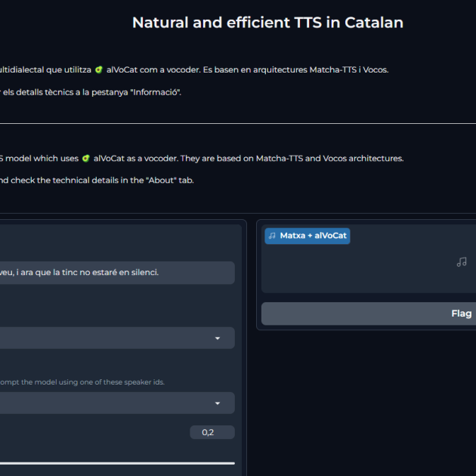Expand the speaker ids dropdown arrow

[x=218, y=403]
